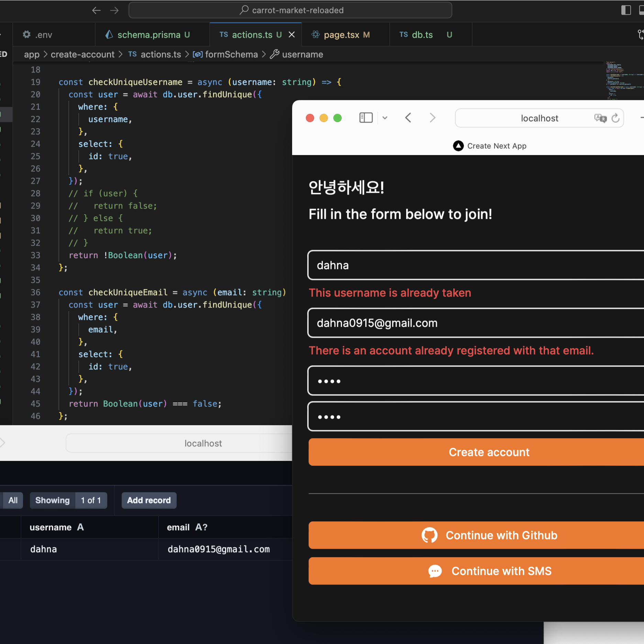Click the dahna username table cell
The image size is (644, 644).
pyautogui.click(x=89, y=549)
